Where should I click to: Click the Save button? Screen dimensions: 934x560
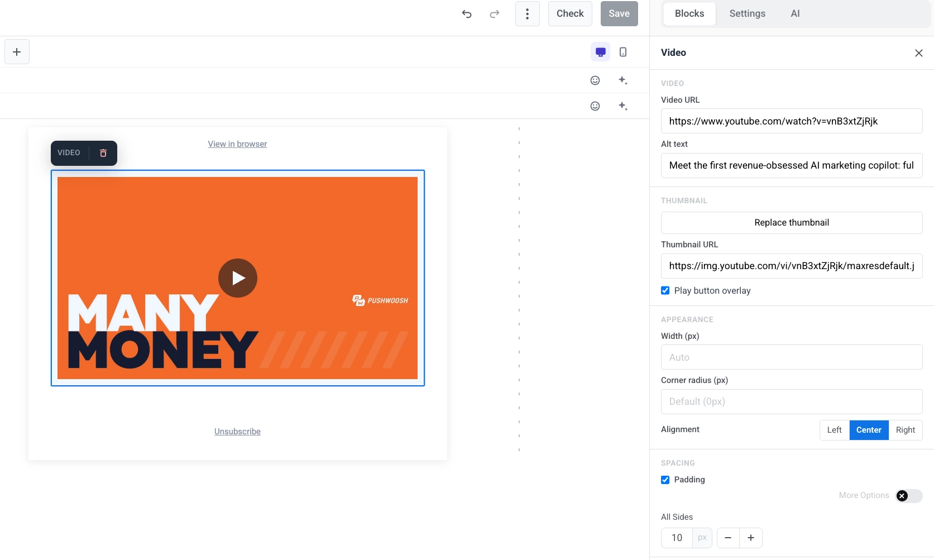[x=619, y=14]
